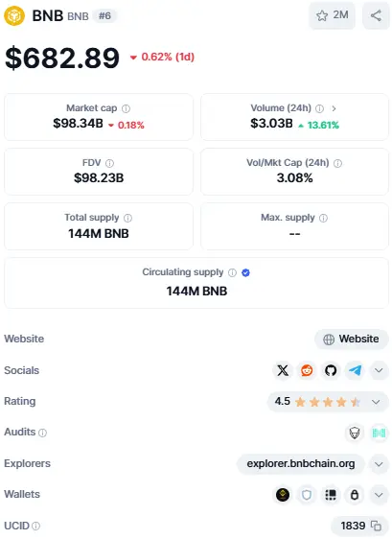This screenshot has width=392, height=539.
Task: Click the 13.61% volume change
Action: [318, 125]
